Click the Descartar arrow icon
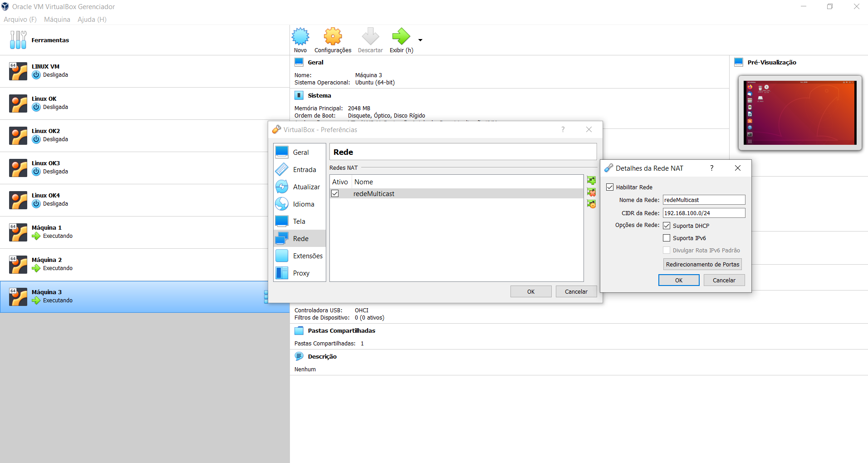This screenshot has height=463, width=868. click(x=370, y=36)
